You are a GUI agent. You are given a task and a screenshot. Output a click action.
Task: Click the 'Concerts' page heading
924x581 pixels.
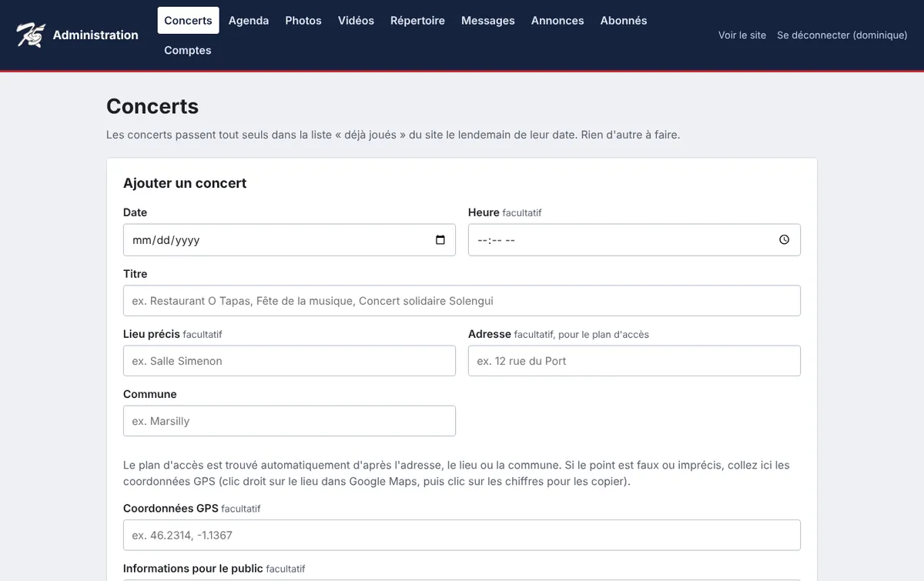(152, 106)
